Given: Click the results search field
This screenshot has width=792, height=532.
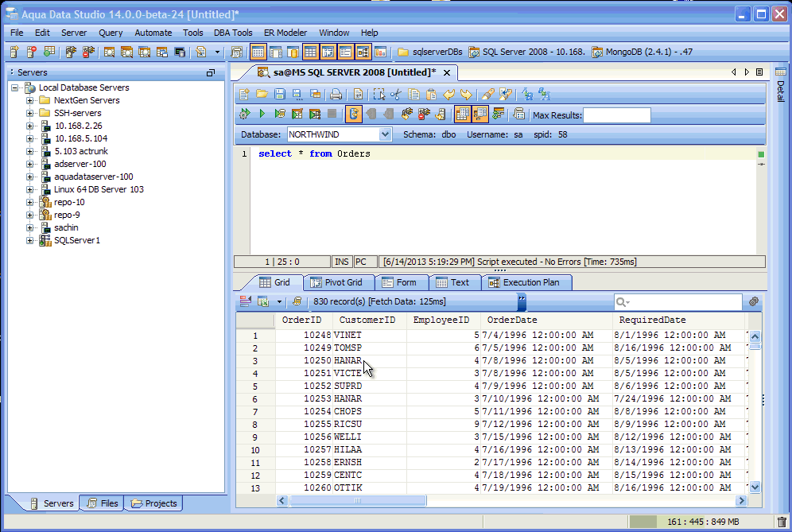Looking at the screenshot, I should click(x=677, y=301).
